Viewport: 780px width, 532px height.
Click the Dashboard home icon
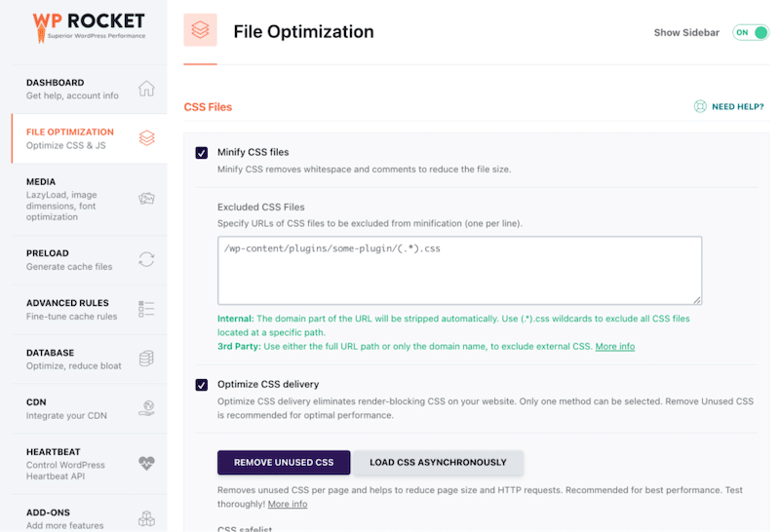pos(146,89)
